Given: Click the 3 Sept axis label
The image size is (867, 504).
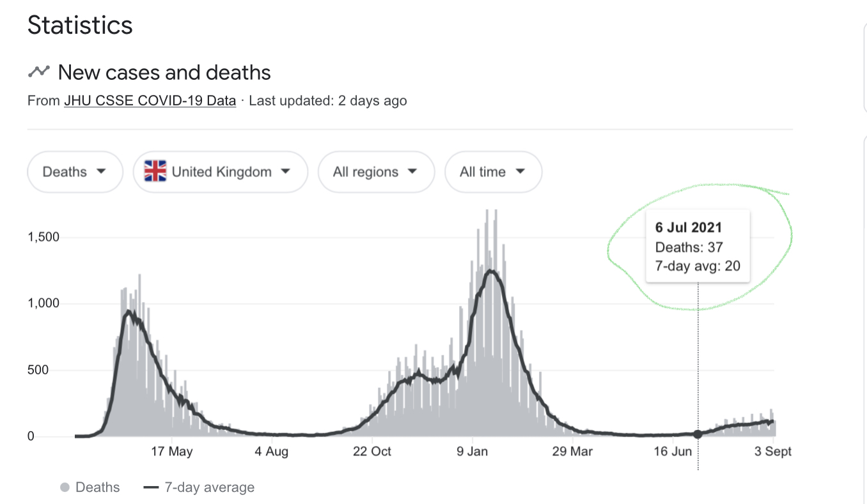Looking at the screenshot, I should pos(772,452).
